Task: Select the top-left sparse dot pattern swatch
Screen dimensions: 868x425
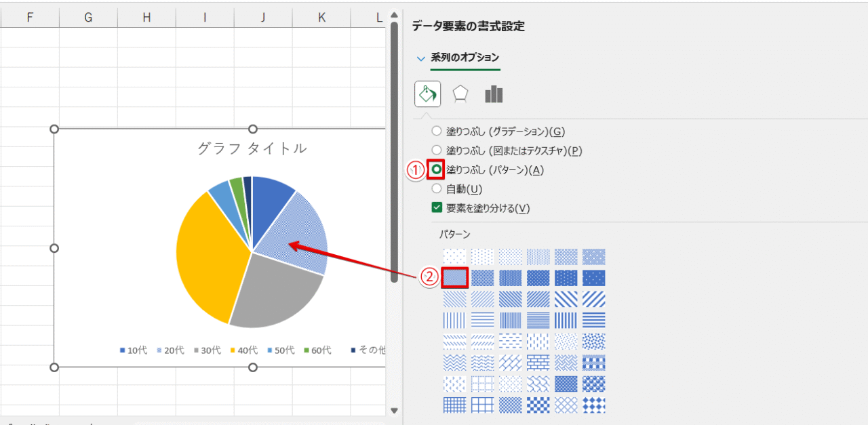Action: coord(454,257)
